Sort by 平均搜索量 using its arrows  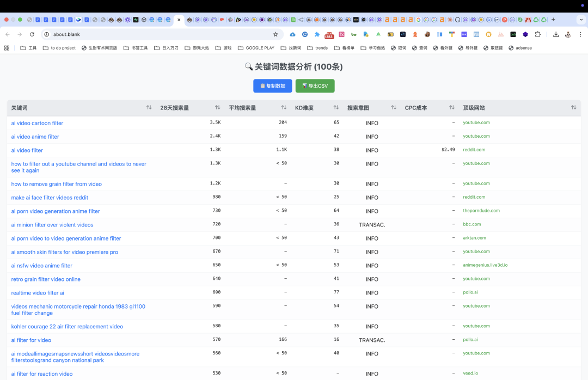click(284, 108)
